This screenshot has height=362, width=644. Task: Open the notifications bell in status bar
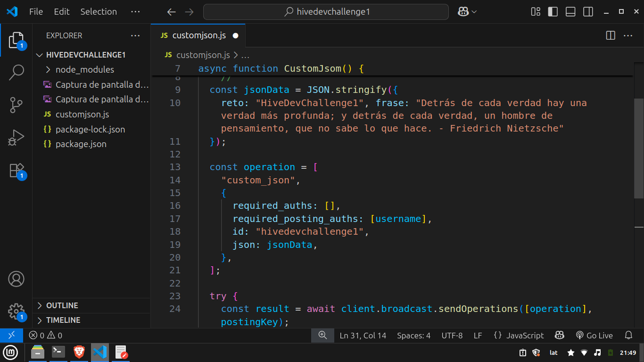pos(628,335)
